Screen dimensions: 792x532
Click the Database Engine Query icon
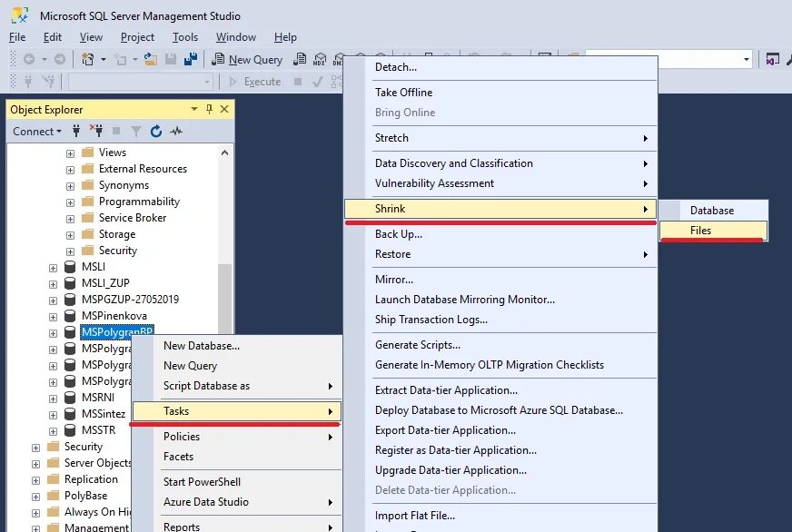point(300,60)
